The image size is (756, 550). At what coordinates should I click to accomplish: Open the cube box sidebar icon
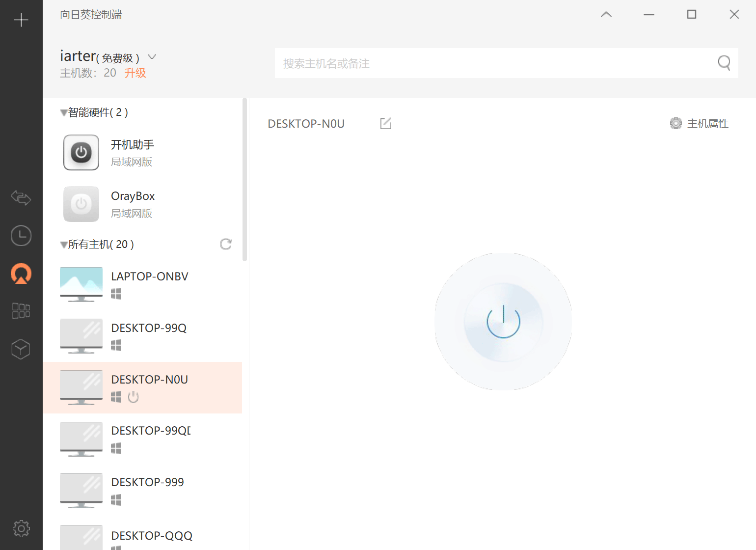click(21, 349)
